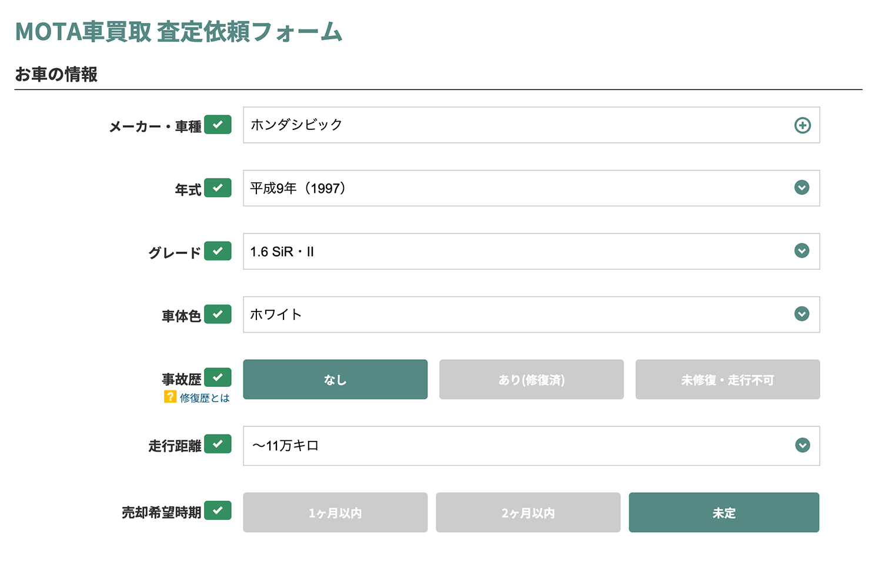Click the ホンダシビック maker field
This screenshot has height=588, width=882.
coord(532,125)
